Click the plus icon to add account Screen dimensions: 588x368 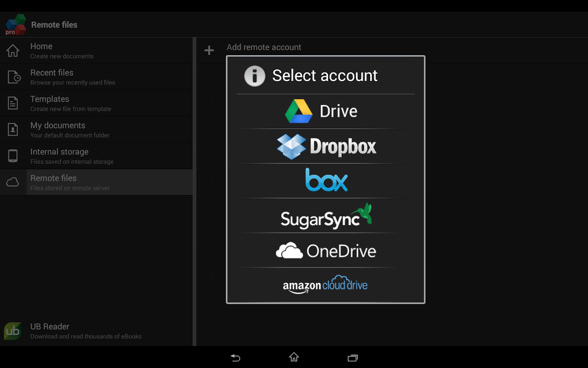pos(209,50)
